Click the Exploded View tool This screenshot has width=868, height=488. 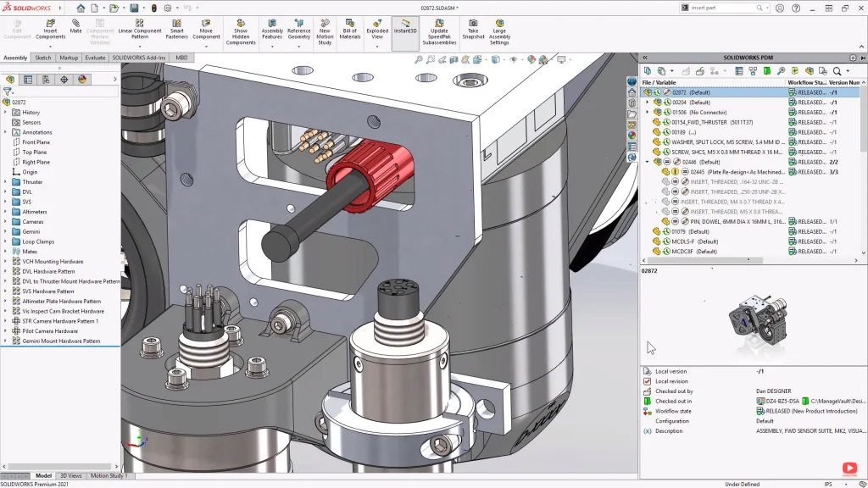point(377,29)
